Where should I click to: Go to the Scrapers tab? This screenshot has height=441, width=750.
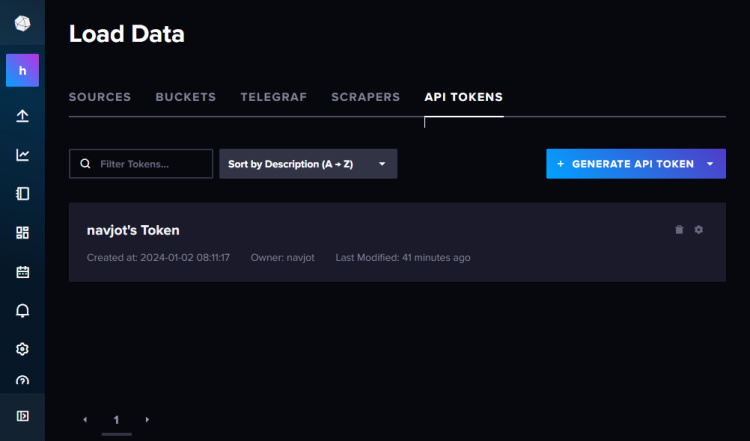365,97
